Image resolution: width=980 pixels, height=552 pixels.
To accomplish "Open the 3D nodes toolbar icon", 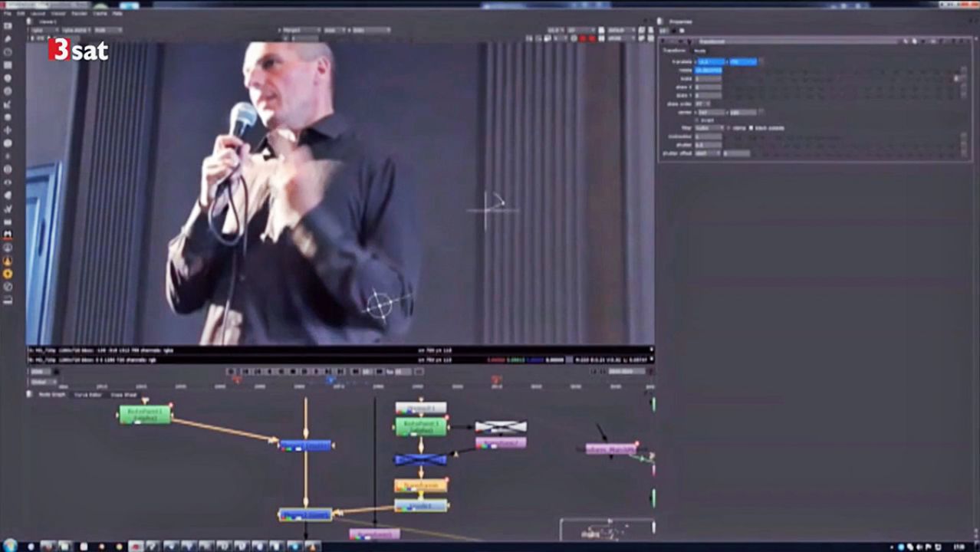I will [x=8, y=143].
